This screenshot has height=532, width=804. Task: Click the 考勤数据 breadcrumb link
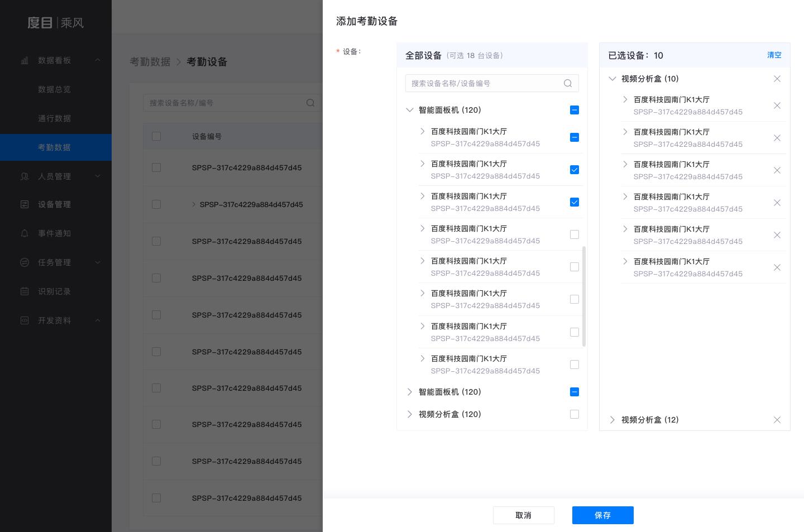[150, 62]
